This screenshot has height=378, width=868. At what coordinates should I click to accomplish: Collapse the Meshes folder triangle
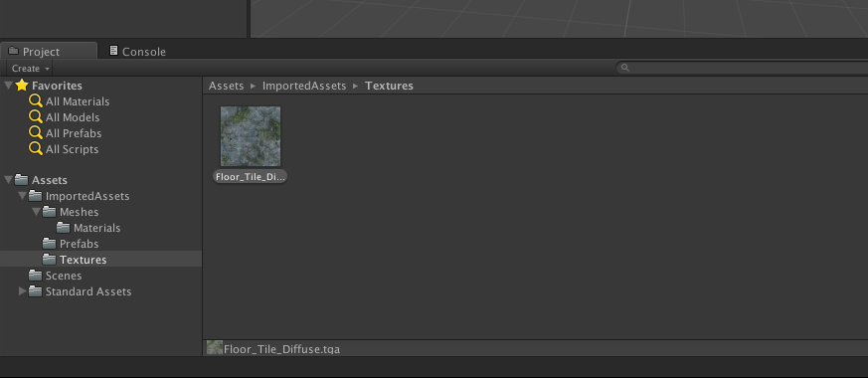[36, 212]
